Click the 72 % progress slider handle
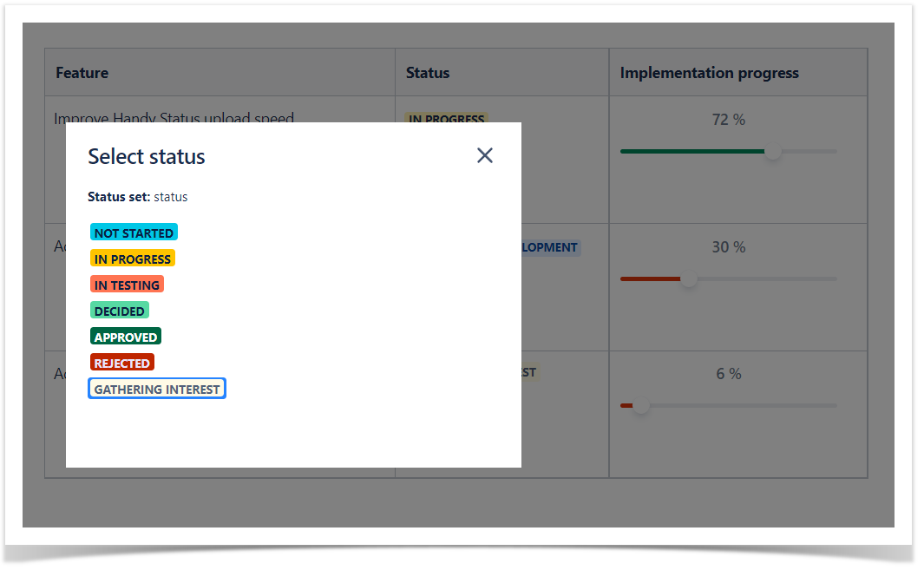 (772, 152)
